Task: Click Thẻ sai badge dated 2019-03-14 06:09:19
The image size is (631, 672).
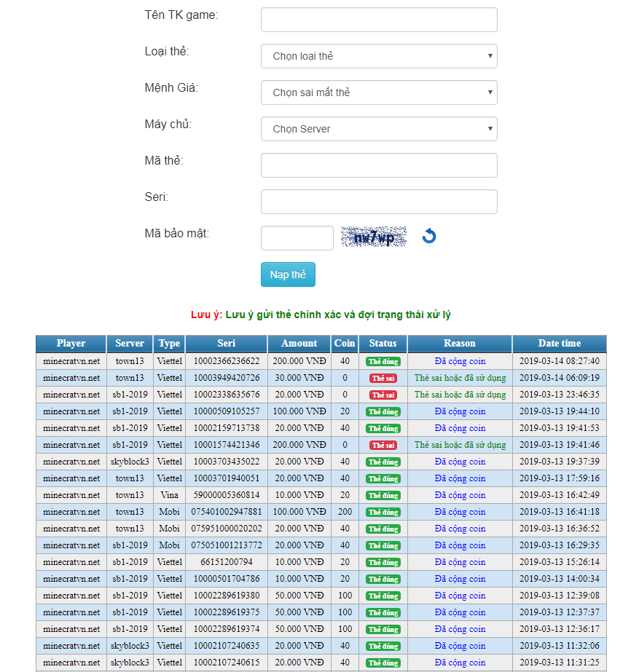Action: tap(383, 379)
